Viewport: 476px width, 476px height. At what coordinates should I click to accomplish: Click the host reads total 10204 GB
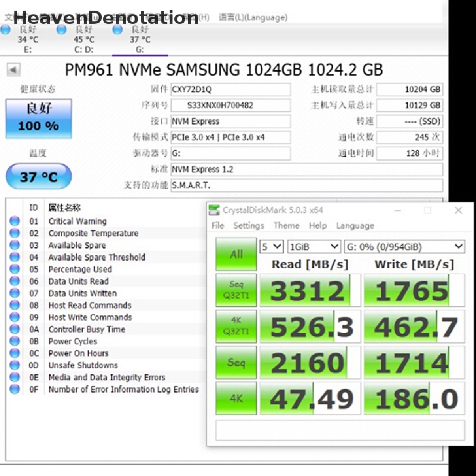(410, 89)
